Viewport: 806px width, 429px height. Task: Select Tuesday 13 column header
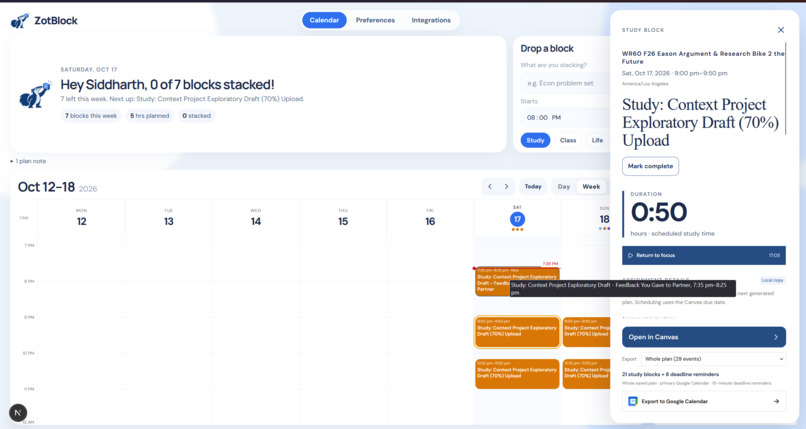pyautogui.click(x=169, y=218)
